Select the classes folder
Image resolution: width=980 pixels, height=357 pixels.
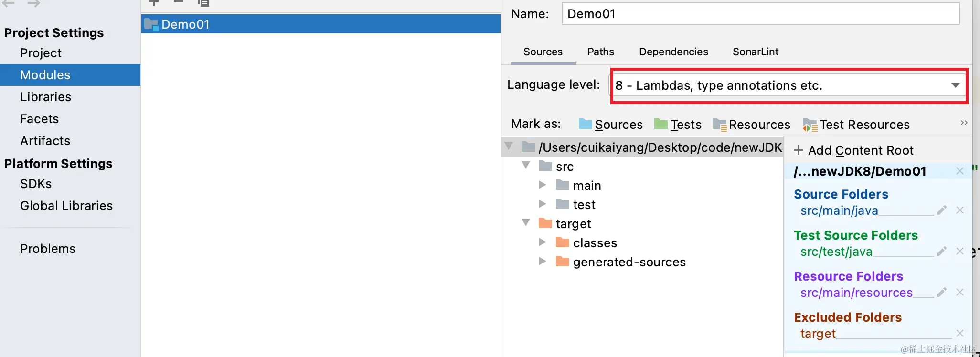586,243
